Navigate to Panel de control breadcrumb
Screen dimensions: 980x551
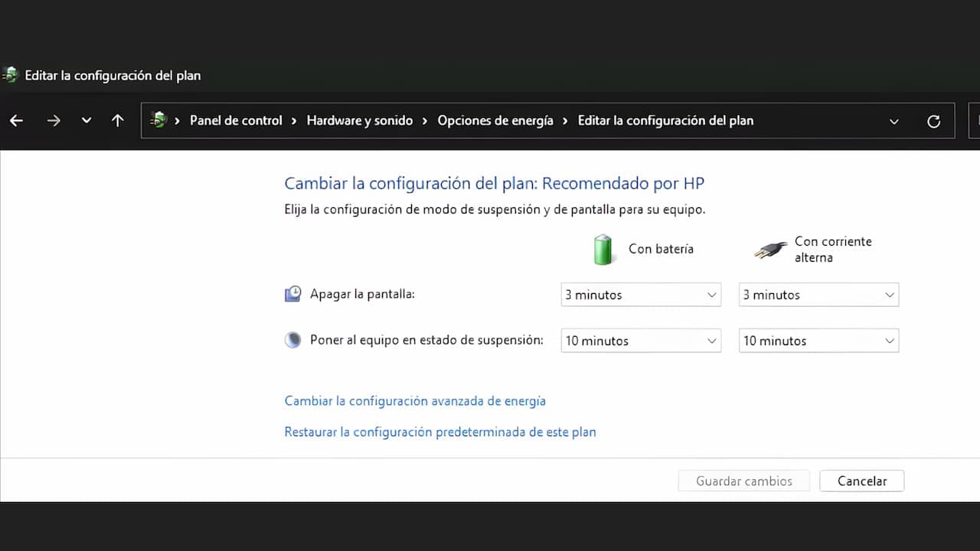tap(236, 121)
